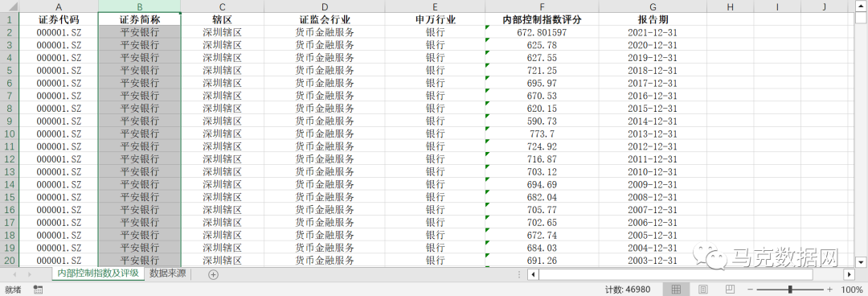Select column G header

pos(653,6)
